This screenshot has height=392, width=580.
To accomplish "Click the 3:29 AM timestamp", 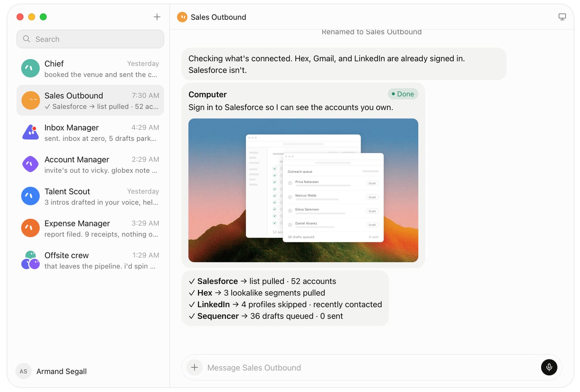I will pos(145,223).
